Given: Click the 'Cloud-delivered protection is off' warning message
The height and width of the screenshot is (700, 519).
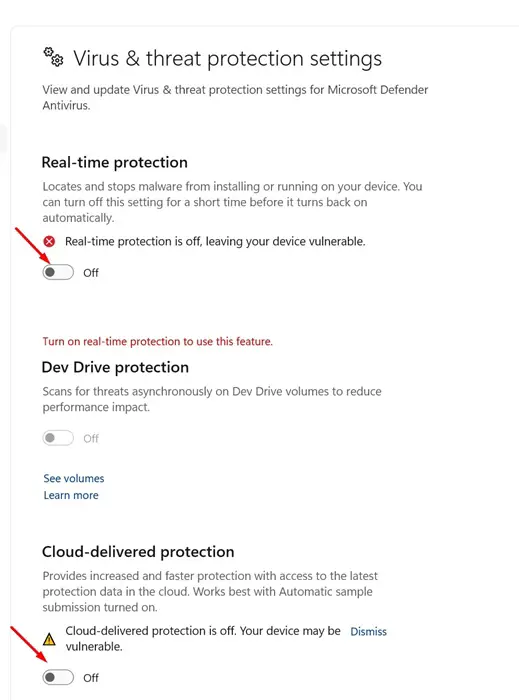Looking at the screenshot, I should (x=203, y=638).
